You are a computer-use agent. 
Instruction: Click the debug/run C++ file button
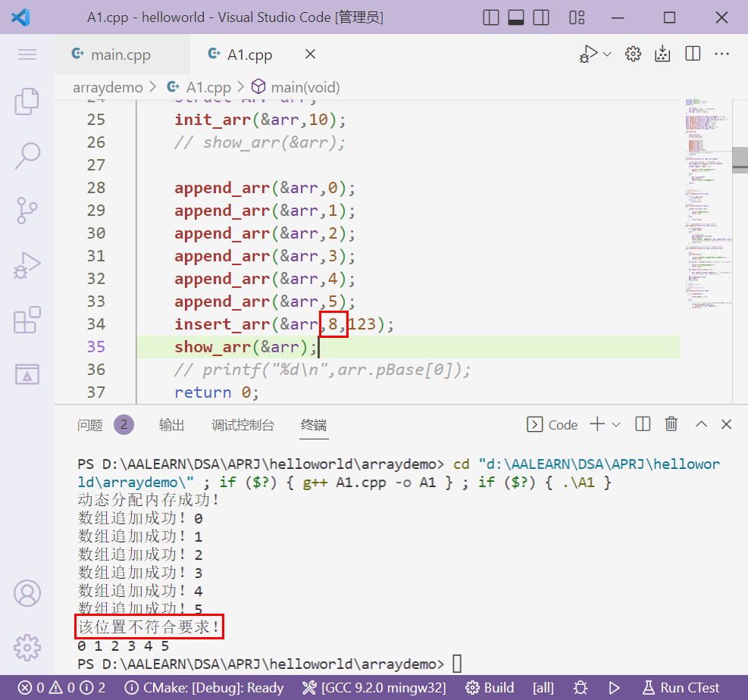click(x=589, y=54)
